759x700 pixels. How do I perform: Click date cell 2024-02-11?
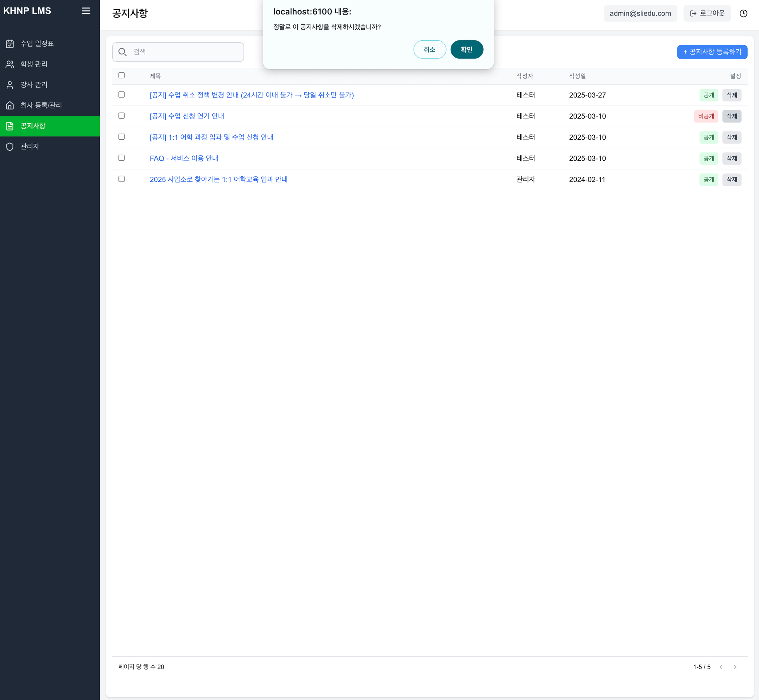587,180
